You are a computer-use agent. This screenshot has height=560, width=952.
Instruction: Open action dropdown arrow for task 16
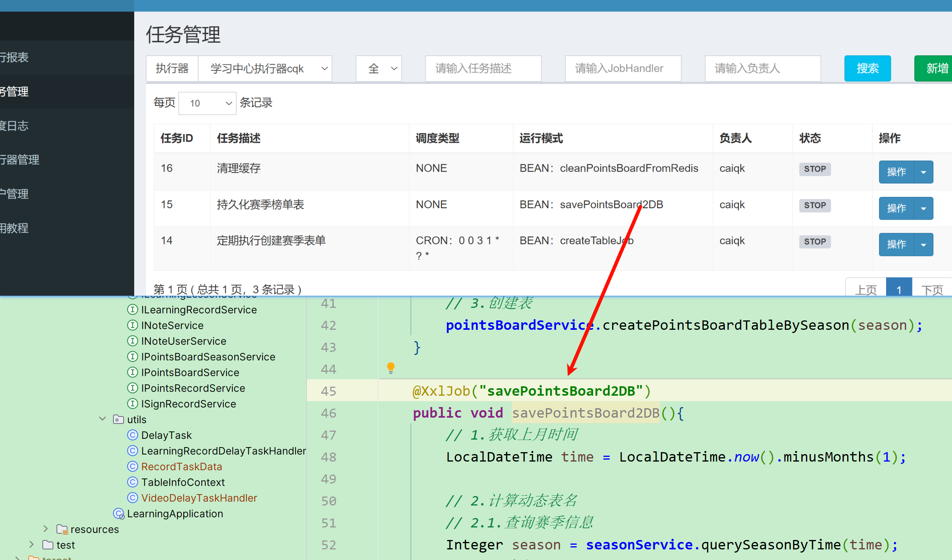click(924, 172)
